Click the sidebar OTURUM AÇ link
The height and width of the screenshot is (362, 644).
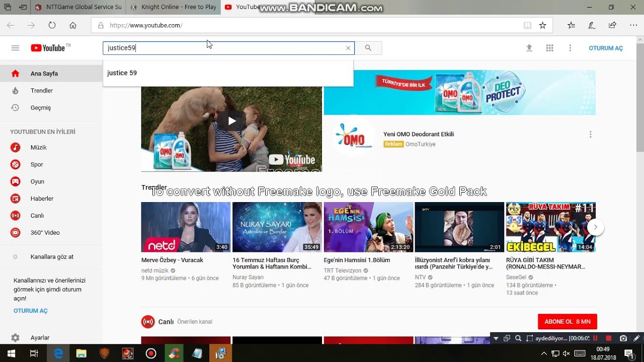(x=31, y=311)
